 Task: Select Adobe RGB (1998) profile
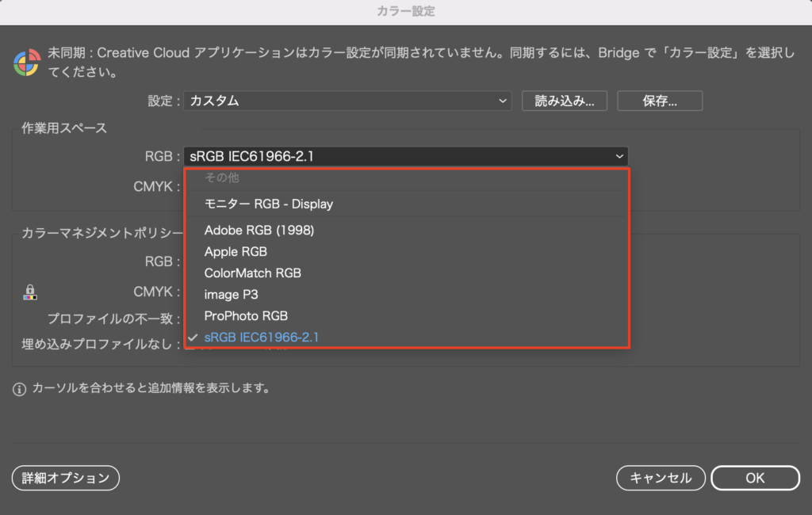coord(259,231)
